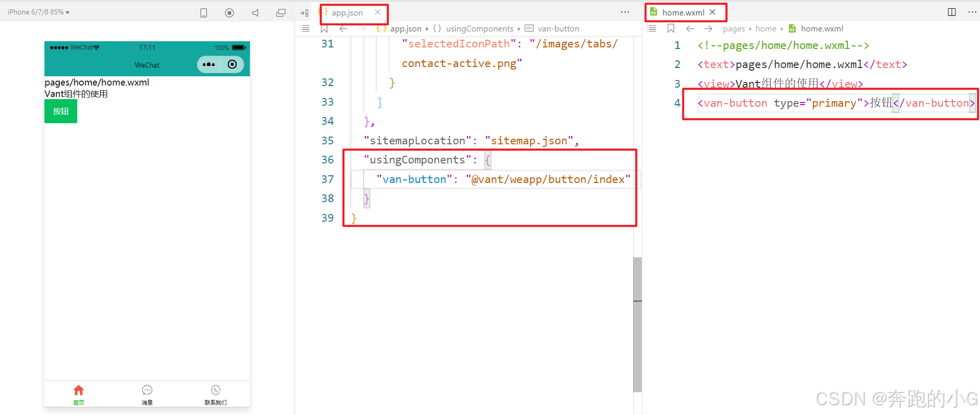This screenshot has height=415, width=980.
Task: Click the bookmark icon in home.wxml editor
Action: click(x=671, y=28)
